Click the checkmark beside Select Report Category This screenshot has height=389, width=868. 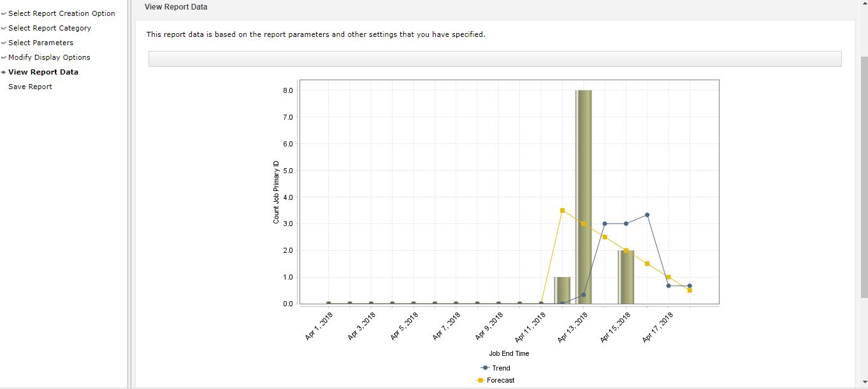pos(5,28)
